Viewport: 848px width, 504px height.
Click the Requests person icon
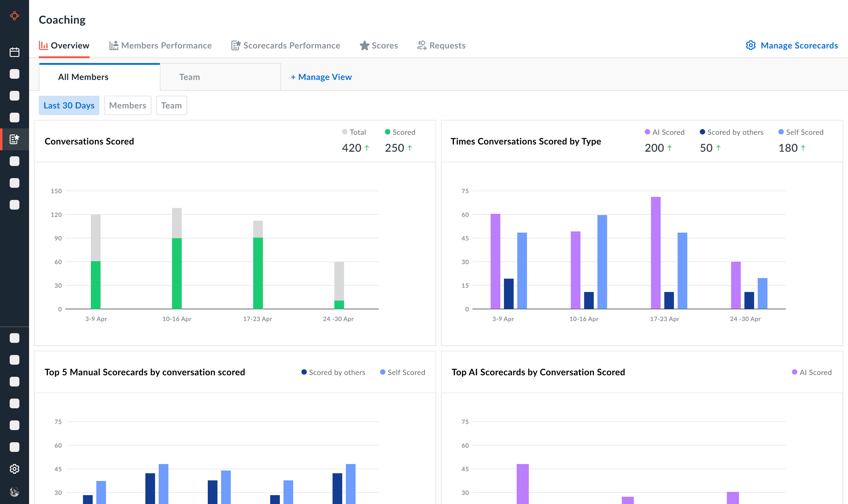click(422, 45)
